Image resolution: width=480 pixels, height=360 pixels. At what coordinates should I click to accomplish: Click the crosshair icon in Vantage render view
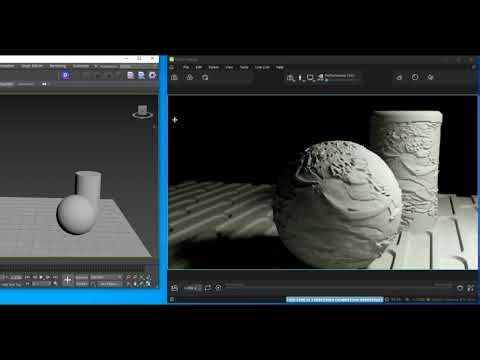pyautogui.click(x=175, y=120)
